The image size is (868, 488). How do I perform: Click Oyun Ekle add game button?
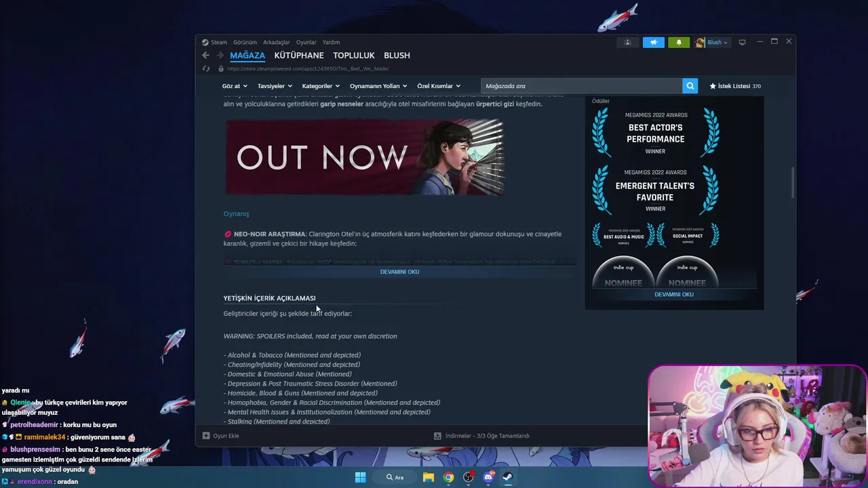pyautogui.click(x=220, y=436)
